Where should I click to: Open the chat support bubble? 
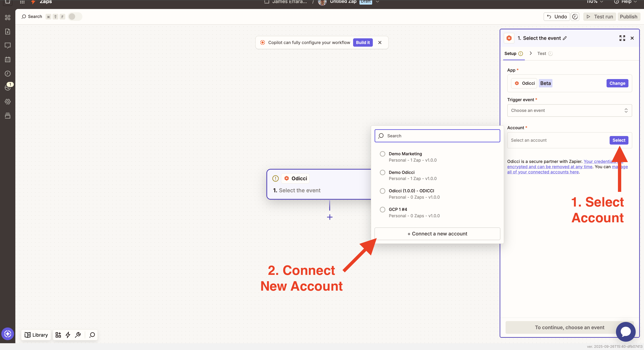[x=626, y=332]
